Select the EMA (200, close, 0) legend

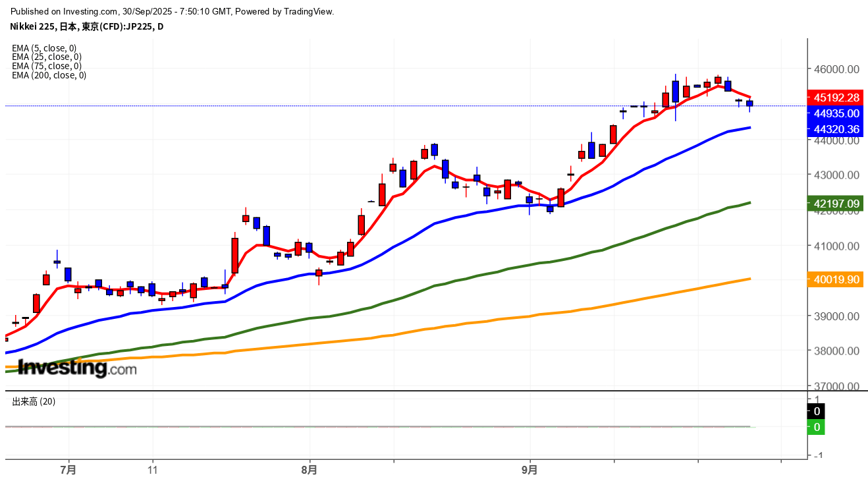pyautogui.click(x=49, y=75)
